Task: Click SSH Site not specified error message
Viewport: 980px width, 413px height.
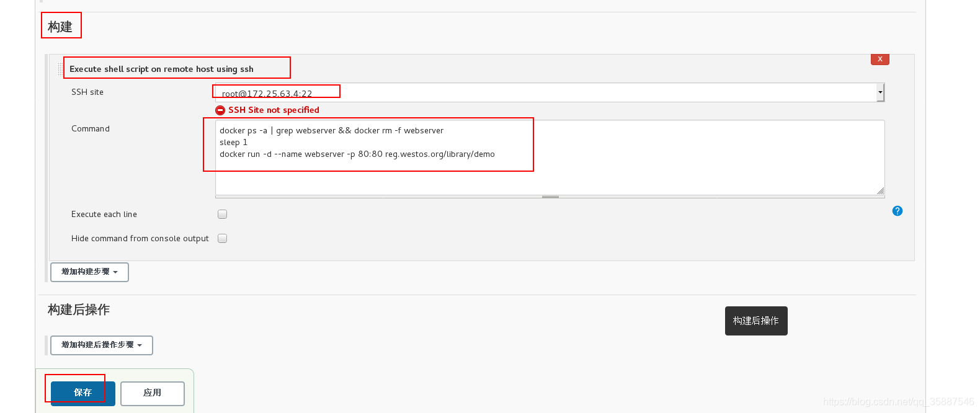Action: tap(274, 110)
